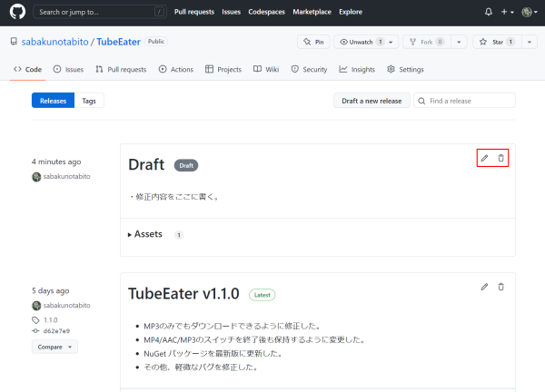
Task: Open the dropdown arrow beside Star
Action: (530, 42)
